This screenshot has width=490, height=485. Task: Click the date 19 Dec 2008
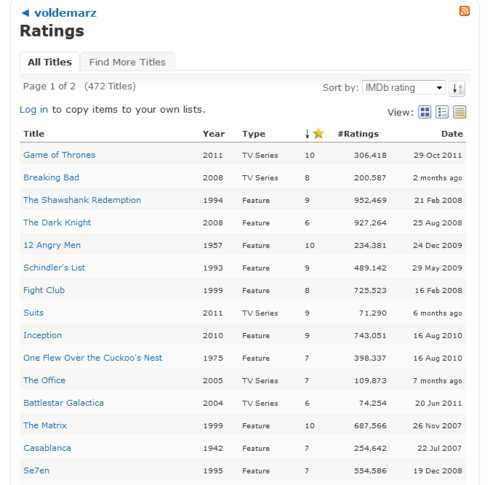pyautogui.click(x=438, y=471)
